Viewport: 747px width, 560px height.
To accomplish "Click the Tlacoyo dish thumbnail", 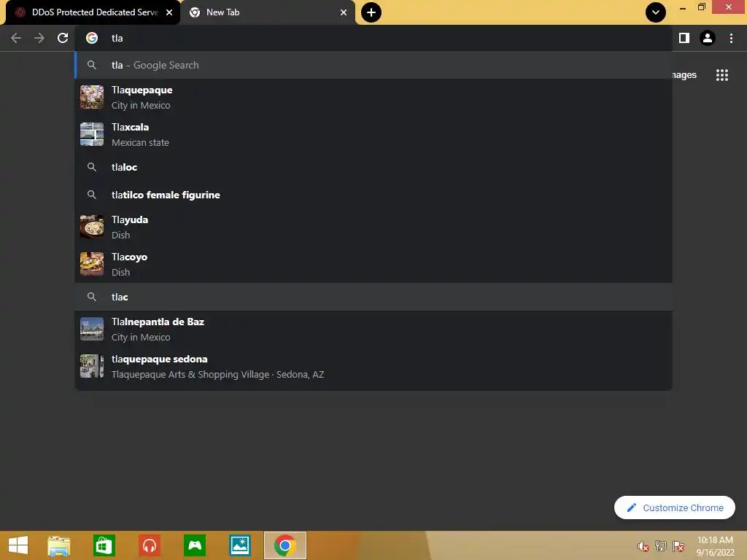I will tap(92, 264).
